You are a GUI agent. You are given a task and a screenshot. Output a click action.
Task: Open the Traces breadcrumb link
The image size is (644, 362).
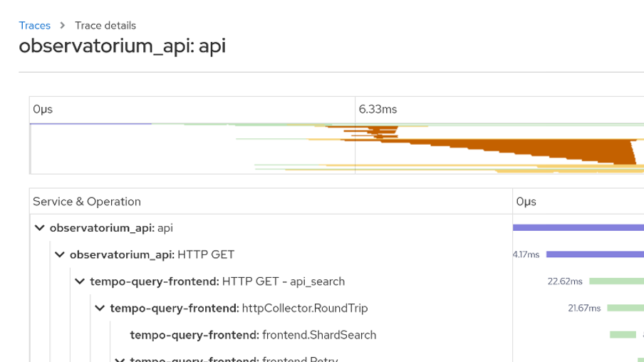(34, 26)
